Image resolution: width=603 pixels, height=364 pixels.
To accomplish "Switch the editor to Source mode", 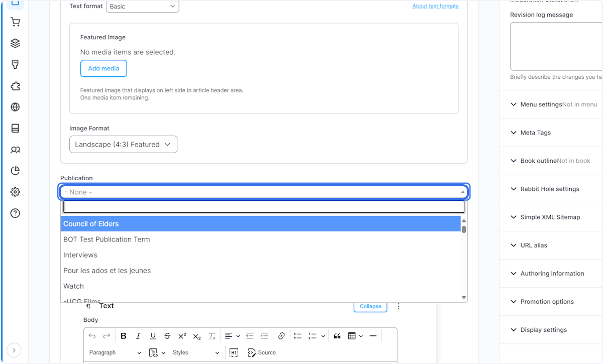I will pos(262,352).
